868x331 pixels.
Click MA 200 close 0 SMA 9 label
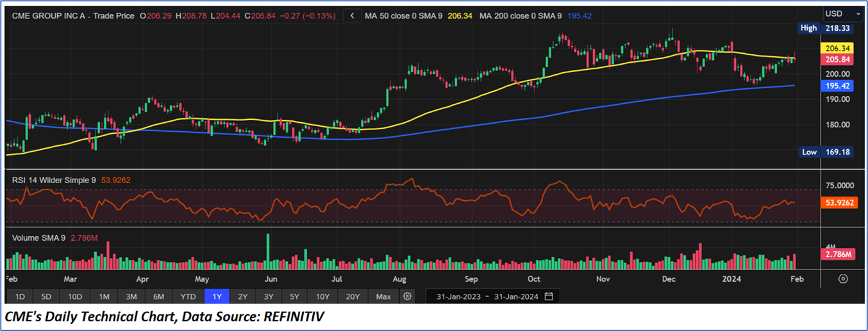click(x=520, y=15)
